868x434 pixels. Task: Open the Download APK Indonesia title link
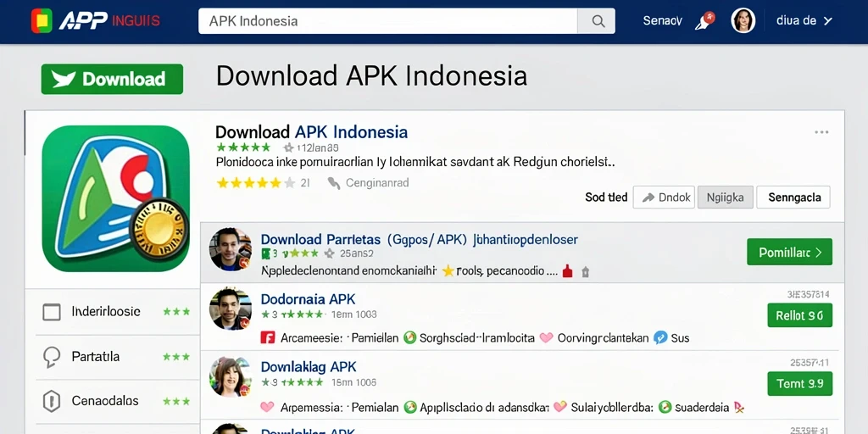(311, 131)
